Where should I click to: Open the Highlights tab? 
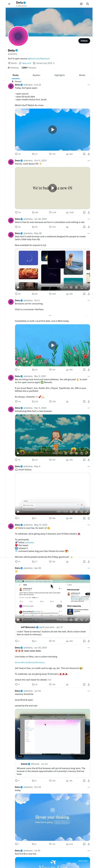pyautogui.click(x=60, y=75)
